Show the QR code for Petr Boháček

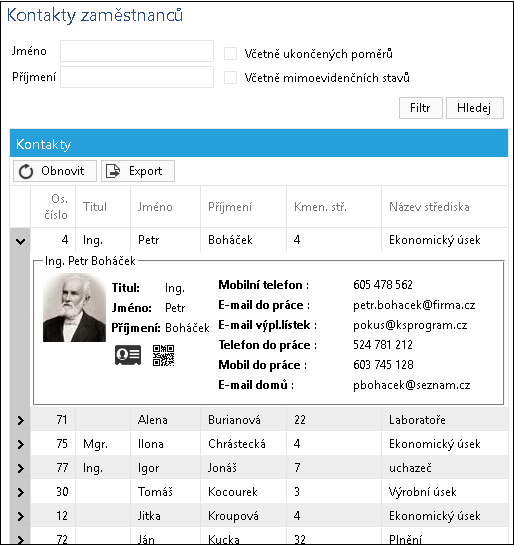pyautogui.click(x=163, y=355)
